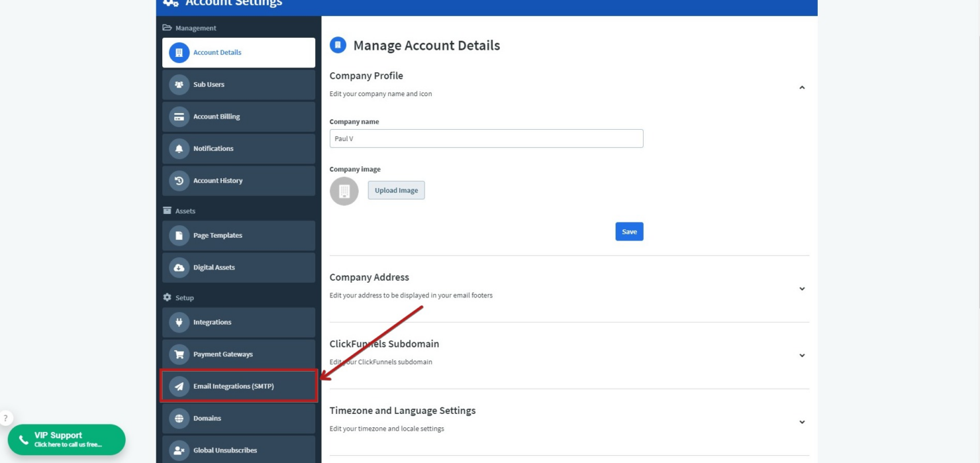This screenshot has height=463, width=980.
Task: Open Account History via the clock icon
Action: point(179,180)
